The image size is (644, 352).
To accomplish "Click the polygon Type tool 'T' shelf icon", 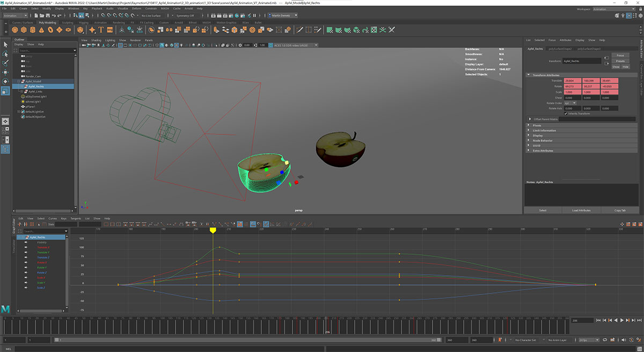I will 100,30.
